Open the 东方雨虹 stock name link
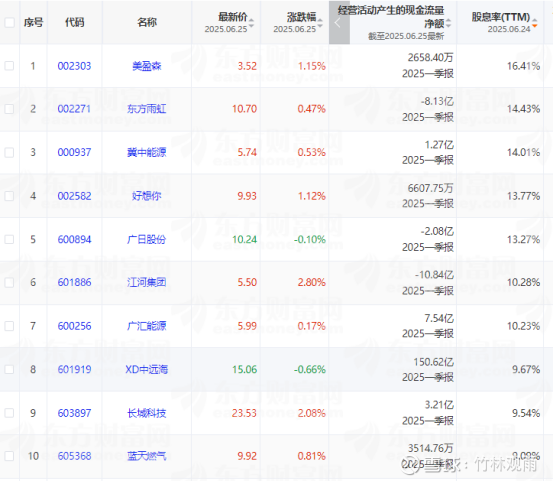Screen dimensions: 554x481 point(147,109)
